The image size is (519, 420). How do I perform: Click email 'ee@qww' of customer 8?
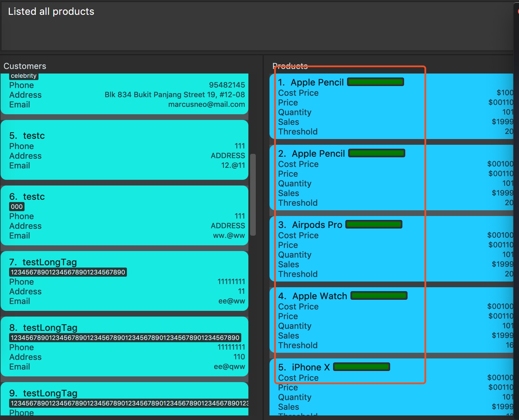coord(230,366)
